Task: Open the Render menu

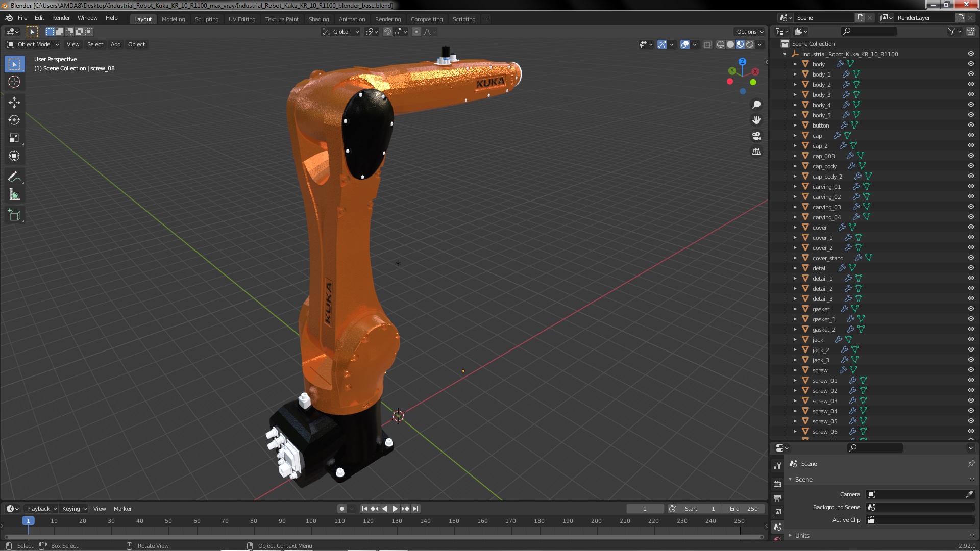Action: (x=61, y=18)
